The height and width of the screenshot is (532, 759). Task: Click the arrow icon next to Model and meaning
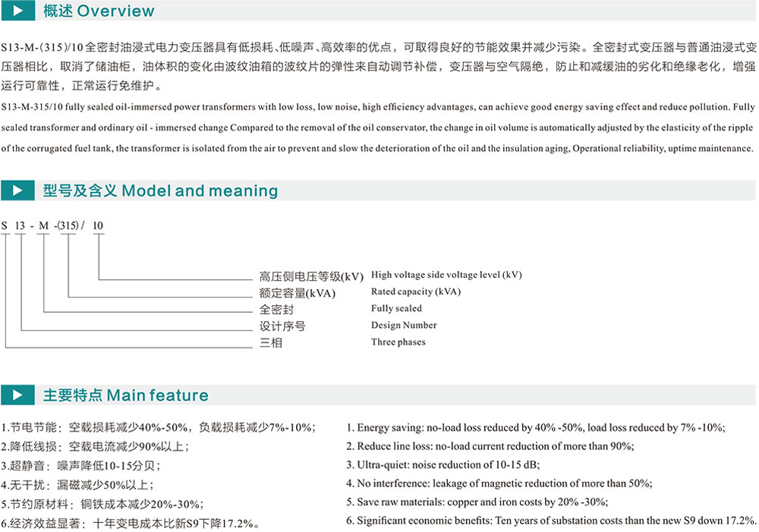[18, 190]
